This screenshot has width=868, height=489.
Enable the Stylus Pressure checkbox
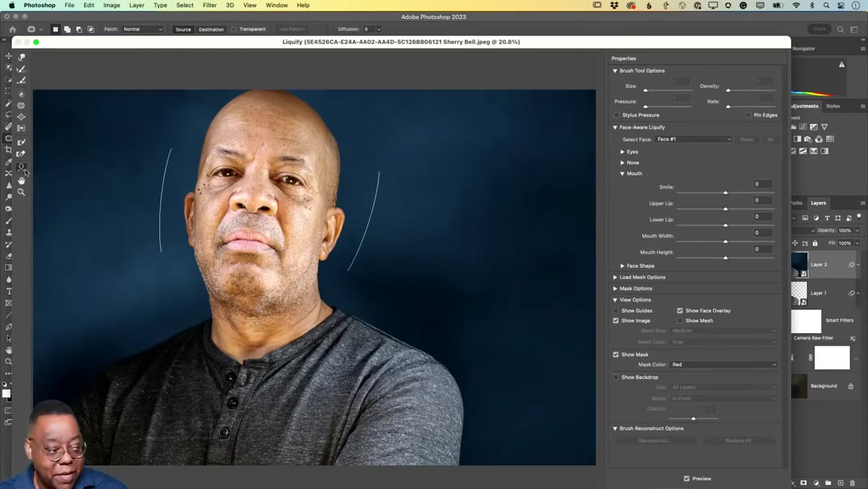[x=617, y=115]
